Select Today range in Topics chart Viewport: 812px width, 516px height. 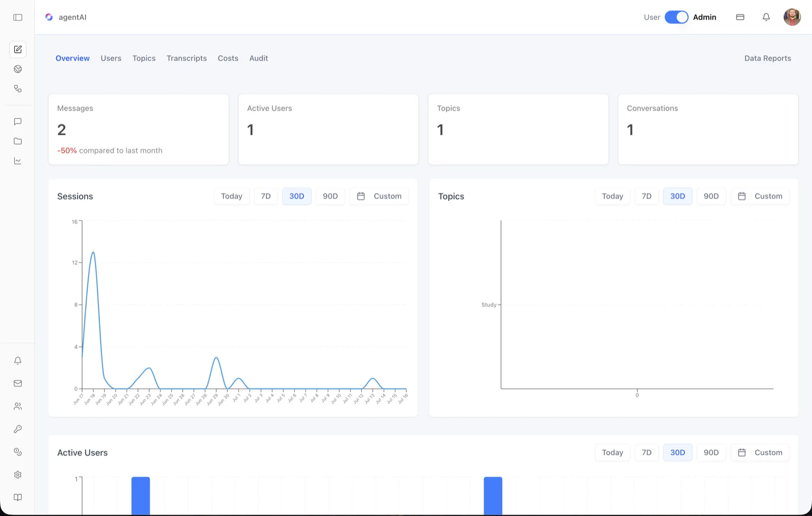click(x=613, y=196)
